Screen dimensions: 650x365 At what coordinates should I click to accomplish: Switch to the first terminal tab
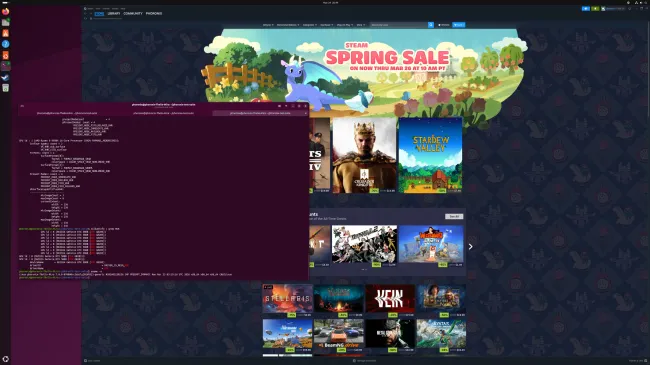67,113
